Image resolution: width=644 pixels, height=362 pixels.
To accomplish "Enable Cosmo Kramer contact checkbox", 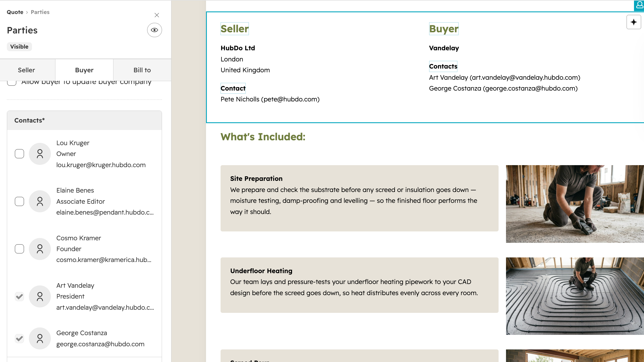I will pos(19,249).
